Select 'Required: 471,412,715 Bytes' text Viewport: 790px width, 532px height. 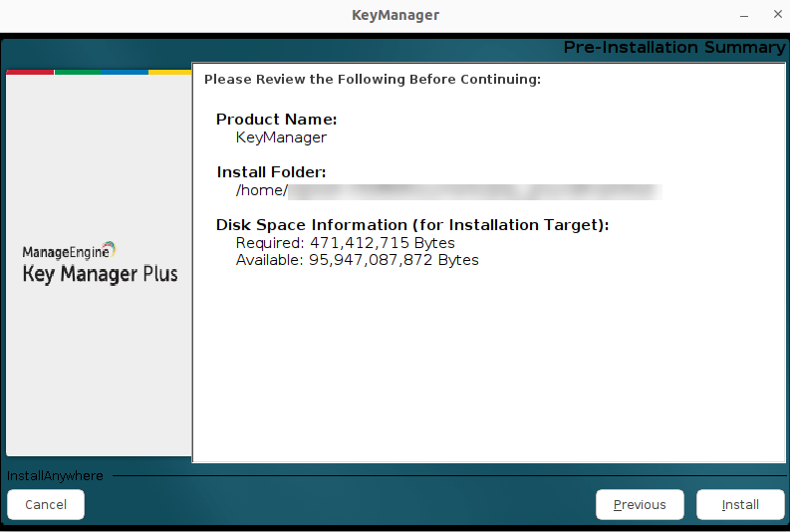pos(345,243)
